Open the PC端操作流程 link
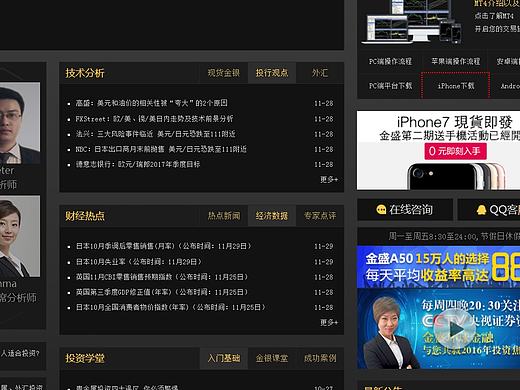520x390 pixels. [390, 61]
